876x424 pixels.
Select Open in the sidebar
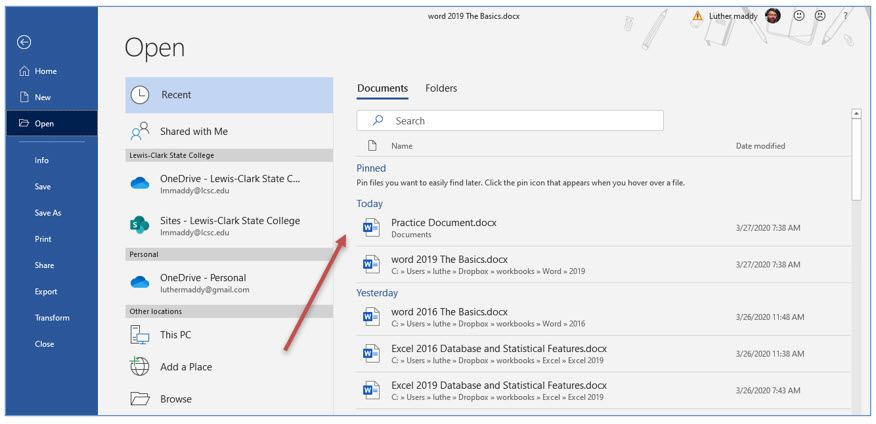point(51,123)
